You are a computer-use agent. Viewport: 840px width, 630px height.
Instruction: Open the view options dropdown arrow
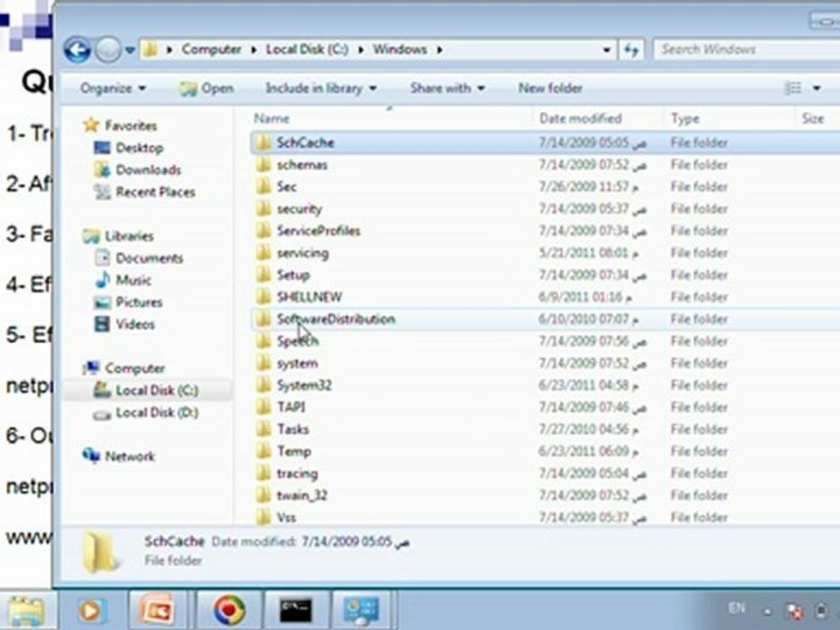pyautogui.click(x=816, y=87)
